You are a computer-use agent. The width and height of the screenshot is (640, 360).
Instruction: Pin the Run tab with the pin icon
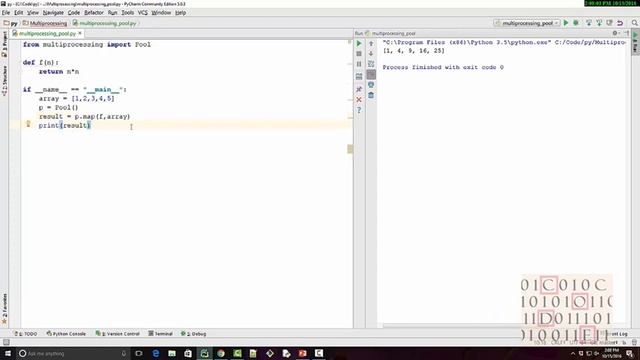click(359, 89)
